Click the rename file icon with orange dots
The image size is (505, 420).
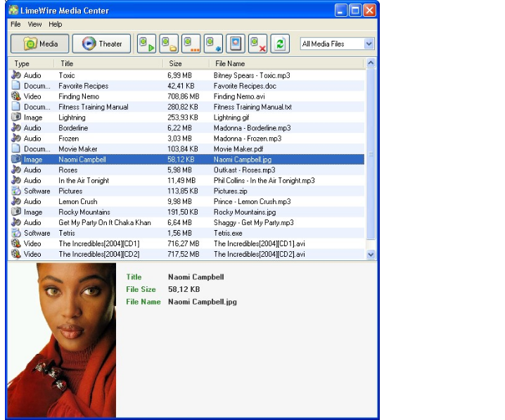click(191, 44)
